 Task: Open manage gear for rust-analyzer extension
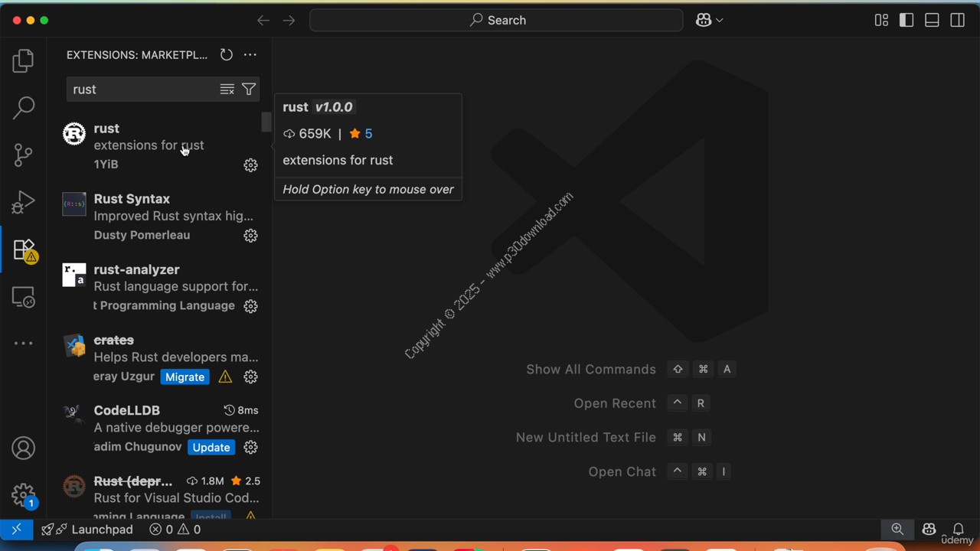coord(250,306)
